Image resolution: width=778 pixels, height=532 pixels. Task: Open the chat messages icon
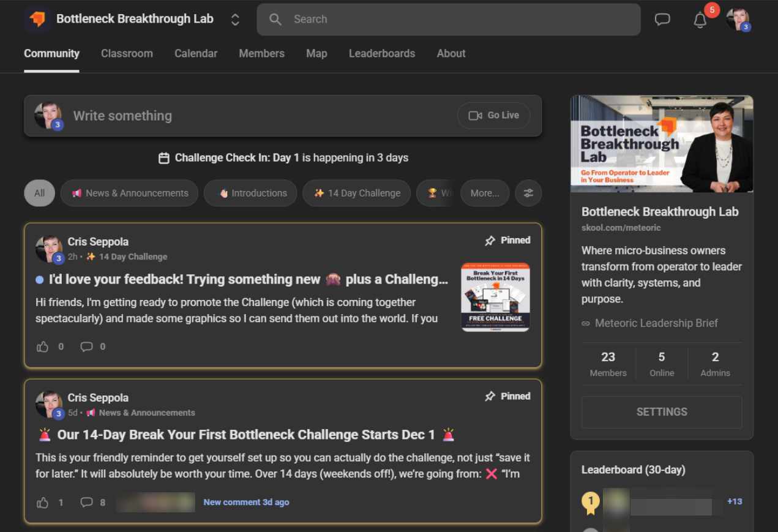pos(662,20)
